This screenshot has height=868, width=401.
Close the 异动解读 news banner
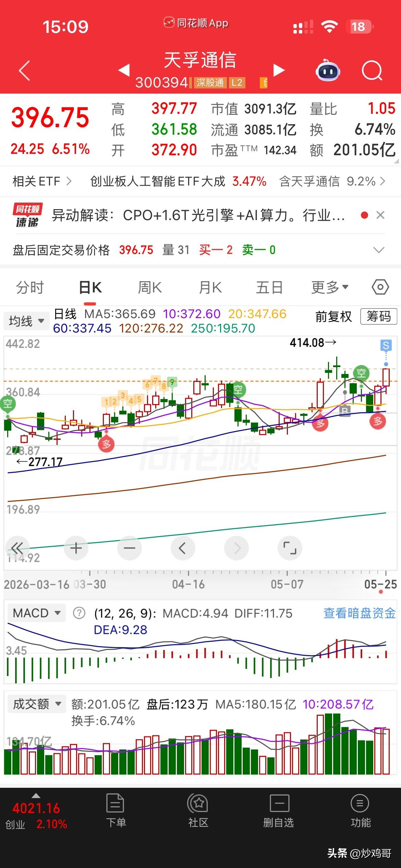point(380,215)
